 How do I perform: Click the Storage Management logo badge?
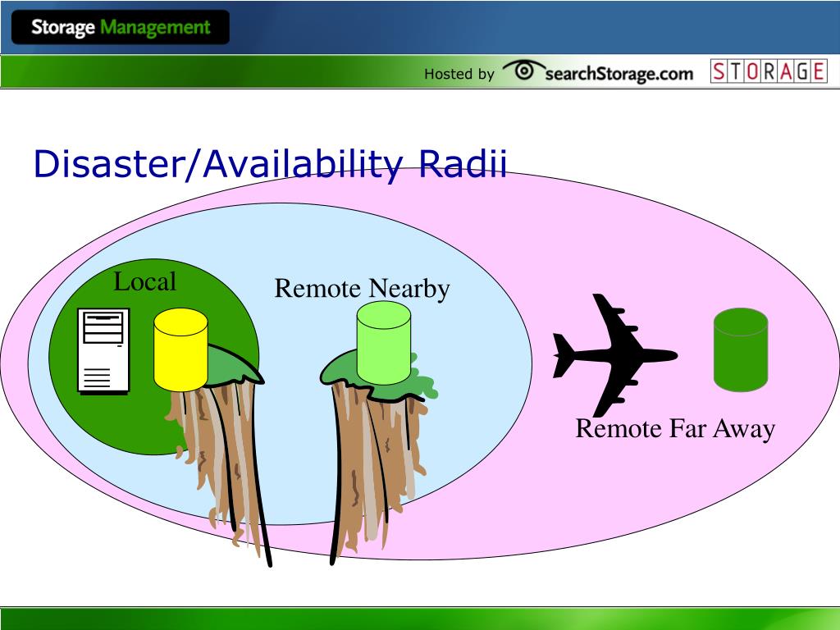tap(121, 27)
